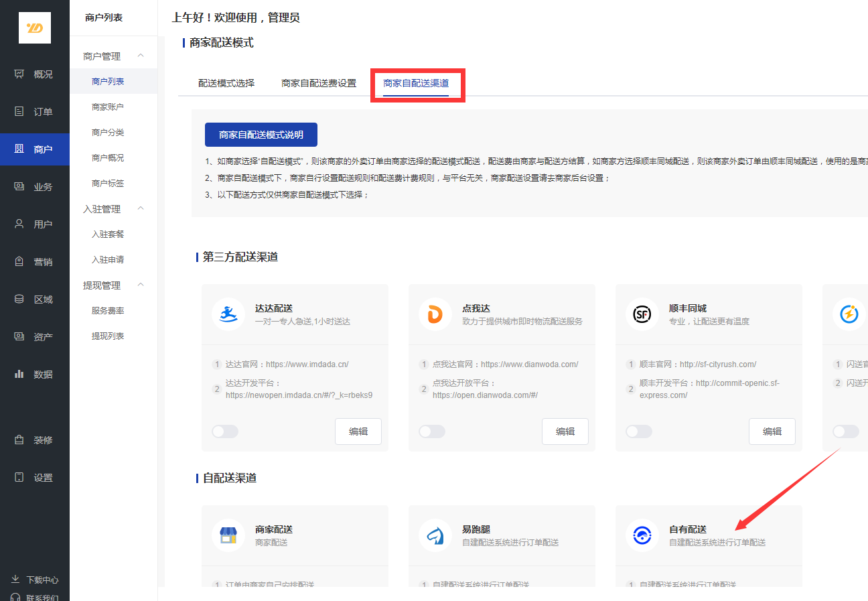This screenshot has height=601, width=868.
Task: Click the 第三方配送渠道 section heading
Action: (x=240, y=257)
